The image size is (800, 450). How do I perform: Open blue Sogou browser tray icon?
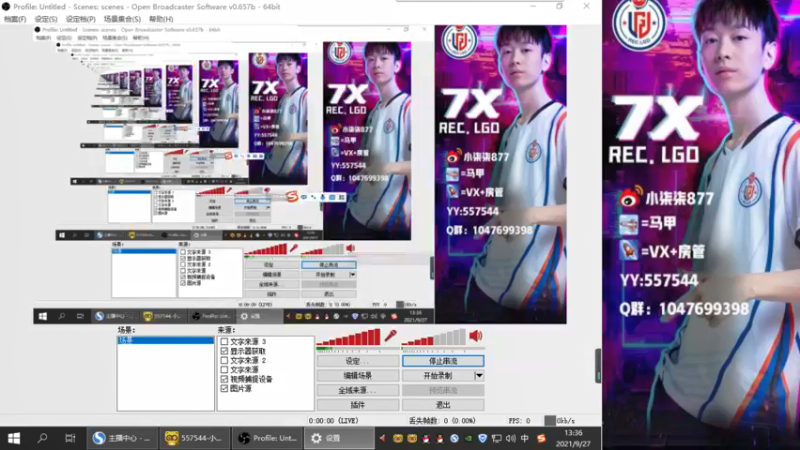tap(454, 438)
